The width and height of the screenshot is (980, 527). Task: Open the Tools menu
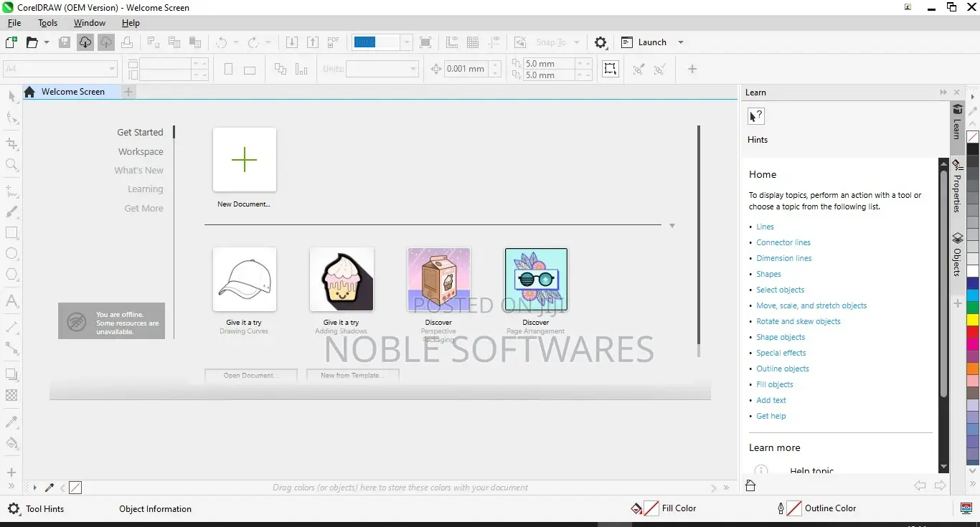(x=48, y=23)
